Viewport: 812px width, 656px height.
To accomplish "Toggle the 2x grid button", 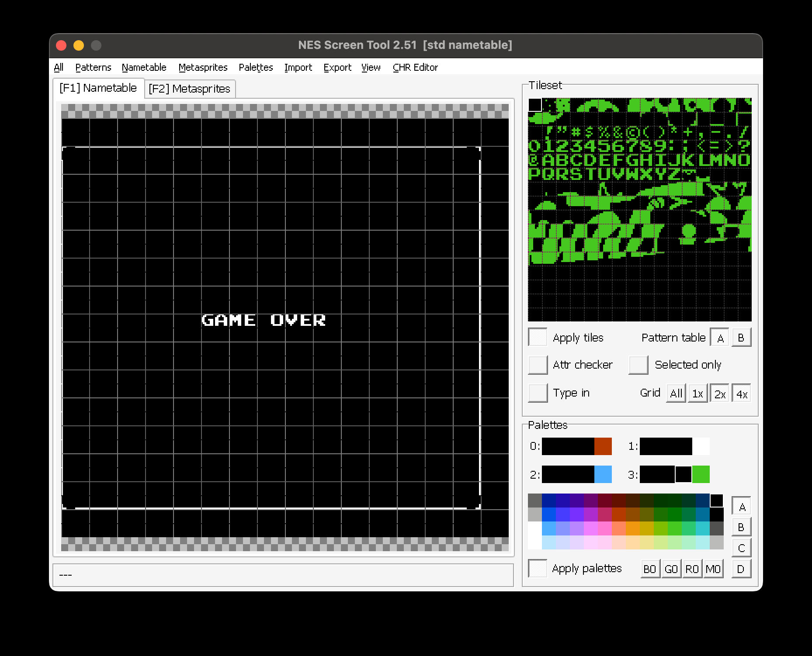I will pyautogui.click(x=719, y=394).
